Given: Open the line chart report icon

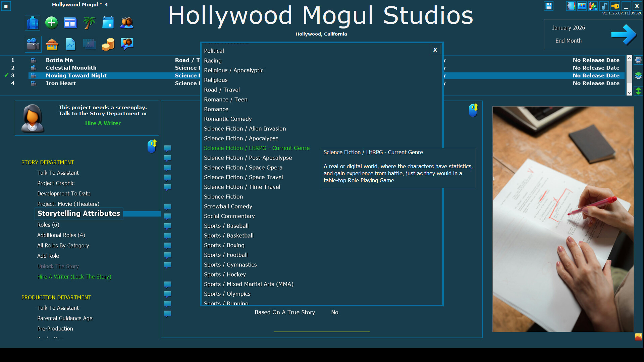Looking at the screenshot, I should pos(70,44).
